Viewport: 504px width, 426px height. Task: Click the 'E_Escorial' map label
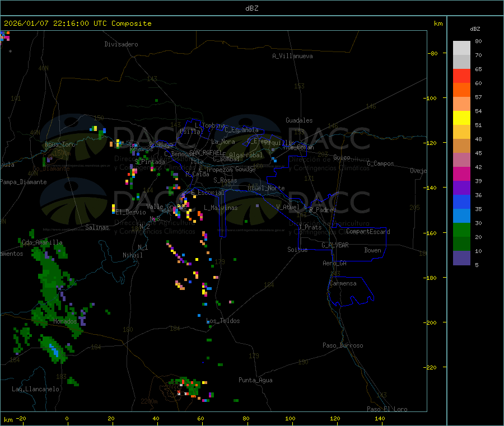[x=208, y=193]
